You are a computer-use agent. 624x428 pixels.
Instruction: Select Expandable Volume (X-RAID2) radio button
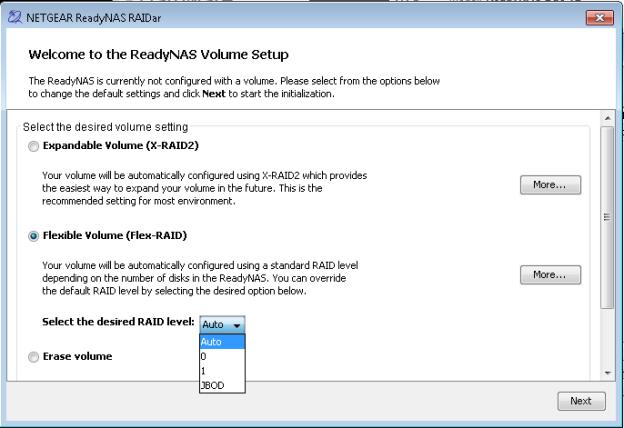[x=33, y=146]
